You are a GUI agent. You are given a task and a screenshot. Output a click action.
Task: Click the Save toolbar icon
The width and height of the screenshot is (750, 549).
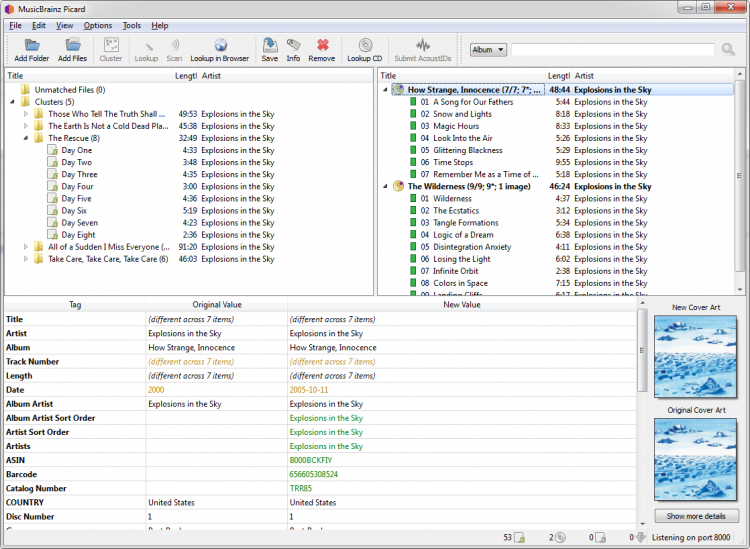(x=269, y=45)
